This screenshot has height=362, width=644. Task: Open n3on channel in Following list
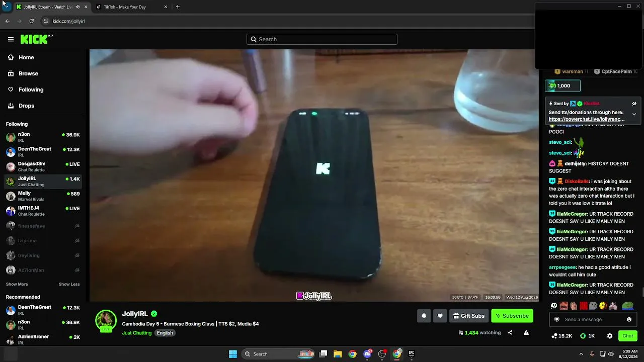pos(43,137)
